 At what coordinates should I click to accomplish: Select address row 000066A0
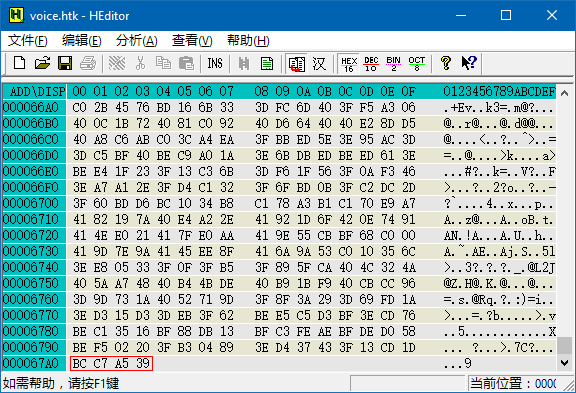pos(30,107)
